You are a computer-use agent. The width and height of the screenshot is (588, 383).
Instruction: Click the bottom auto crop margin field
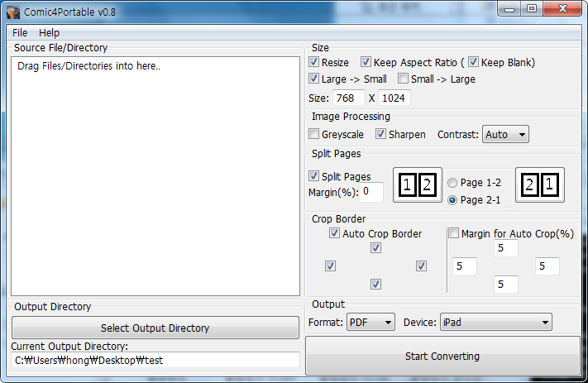(506, 285)
